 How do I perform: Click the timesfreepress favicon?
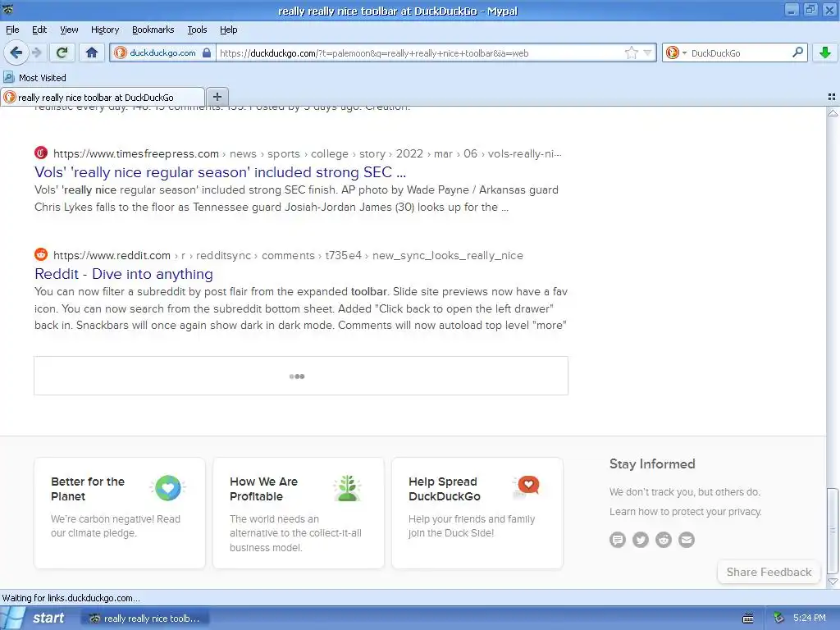[41, 153]
